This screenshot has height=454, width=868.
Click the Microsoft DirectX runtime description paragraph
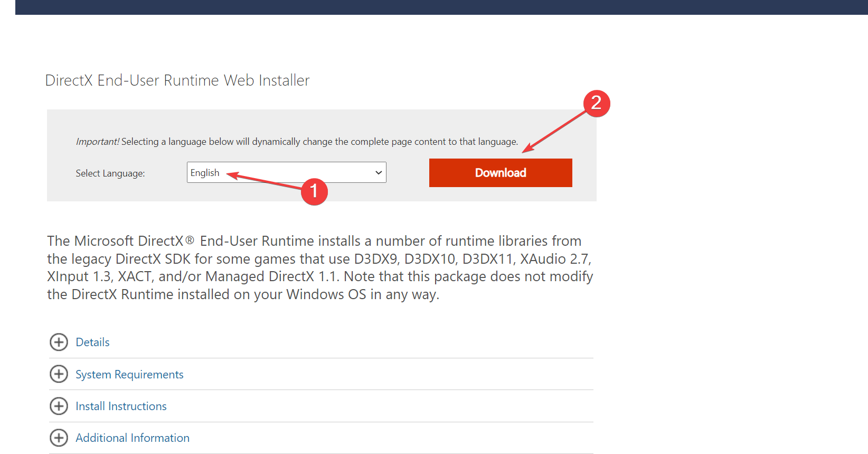pos(320,267)
